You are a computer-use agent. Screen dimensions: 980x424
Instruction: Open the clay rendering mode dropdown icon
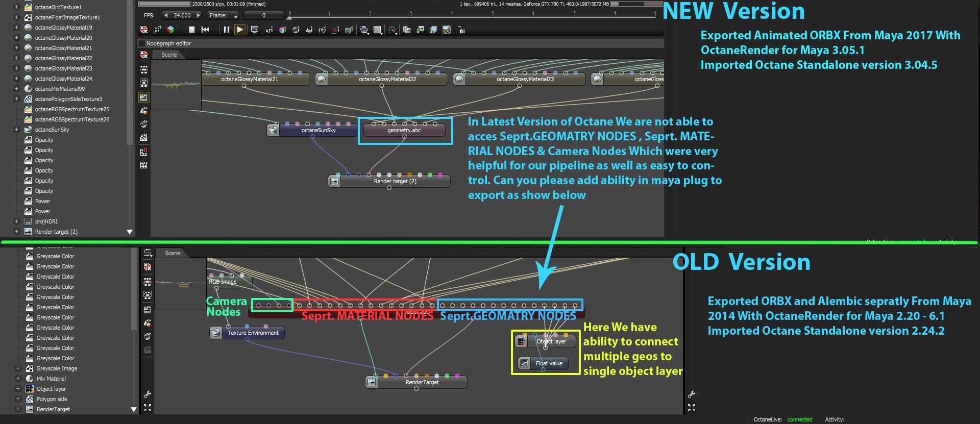click(364, 30)
